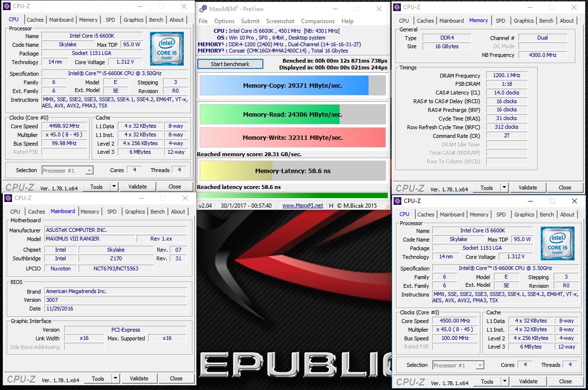Screen dimensions: 588x390
Task: Open the About tab in the Memory CPU-Z window
Action: (567, 21)
